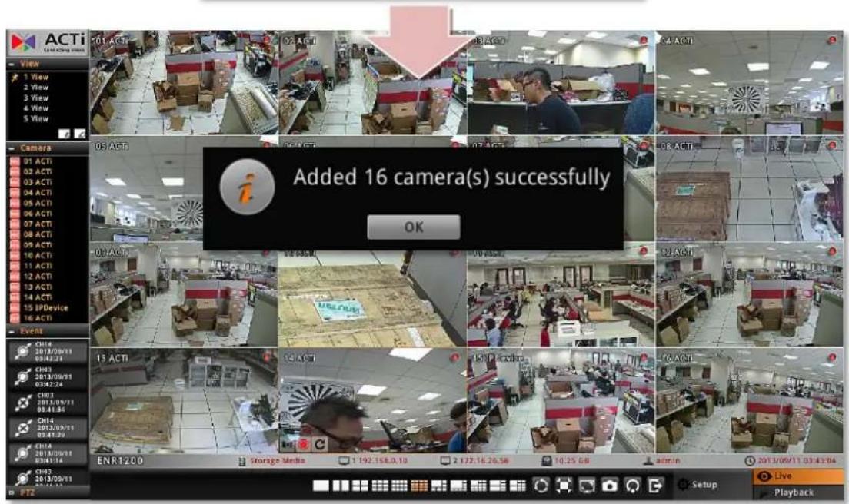The width and height of the screenshot is (849, 504).
Task: Open CH14 event at 03:42:23
Action: click(x=48, y=352)
